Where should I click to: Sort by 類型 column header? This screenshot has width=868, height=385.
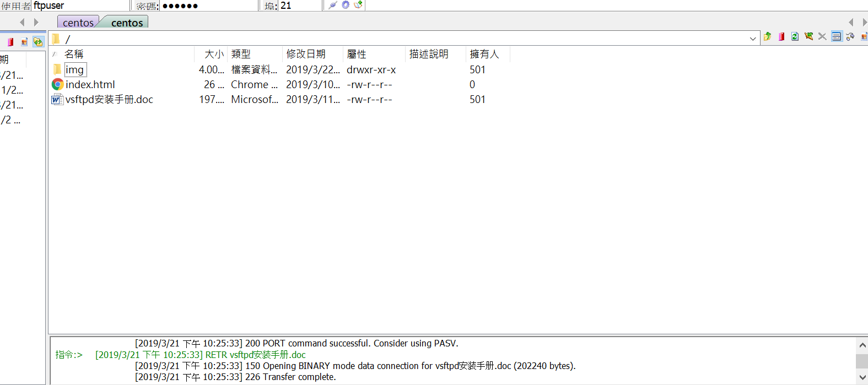click(241, 54)
